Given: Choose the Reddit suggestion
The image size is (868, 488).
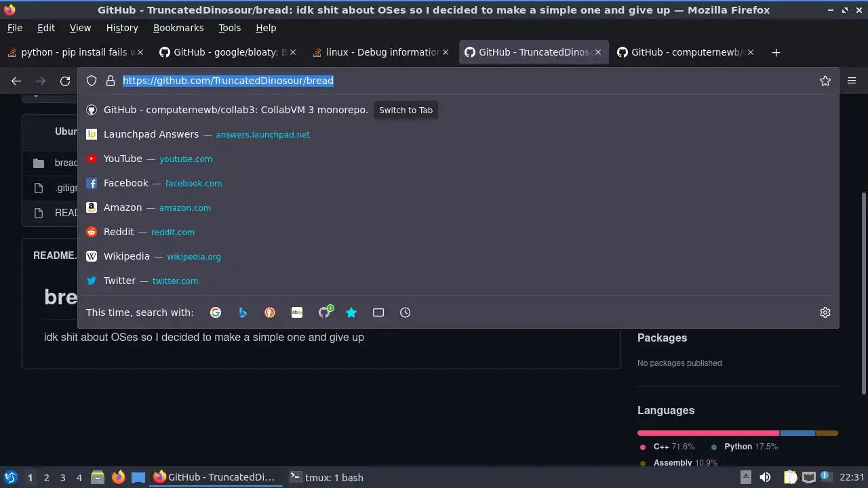Looking at the screenshot, I should [x=458, y=232].
